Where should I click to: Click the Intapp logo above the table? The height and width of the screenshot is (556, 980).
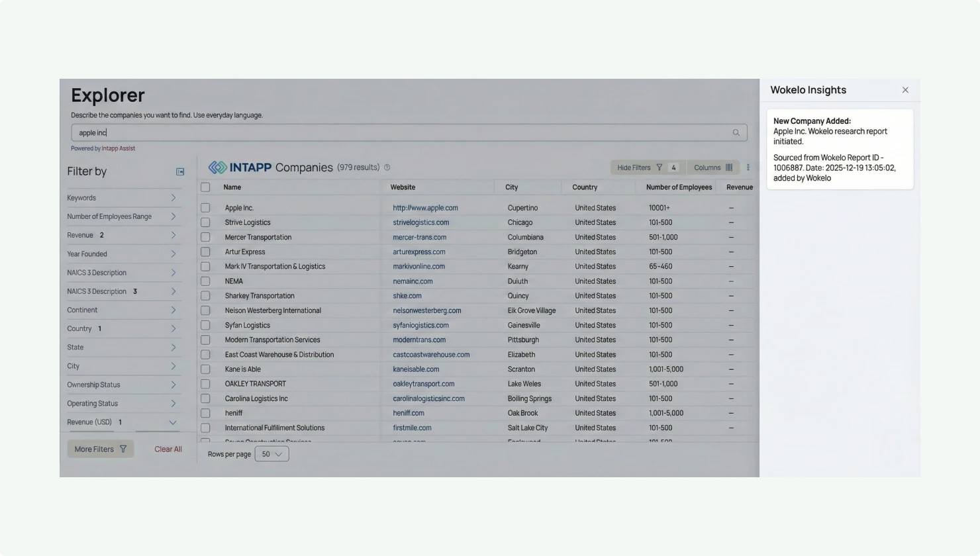(240, 167)
